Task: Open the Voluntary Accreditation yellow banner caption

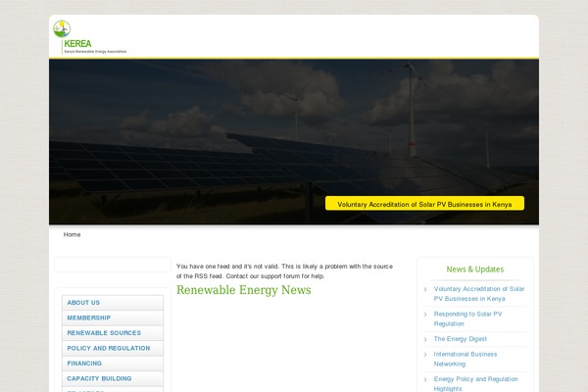Action: (x=424, y=203)
